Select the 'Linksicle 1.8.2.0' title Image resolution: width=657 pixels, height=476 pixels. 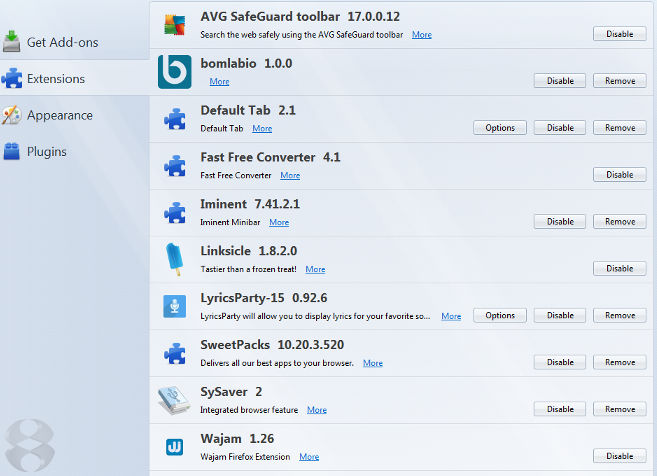(249, 251)
